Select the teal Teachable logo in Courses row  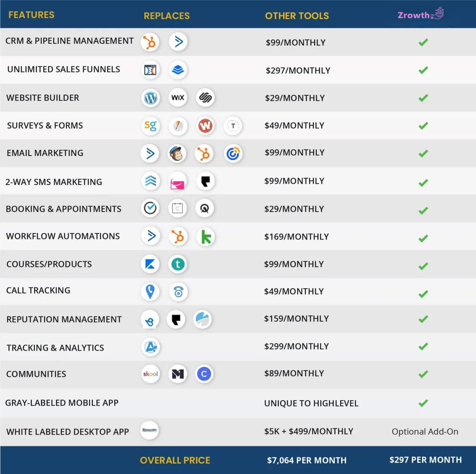178,264
